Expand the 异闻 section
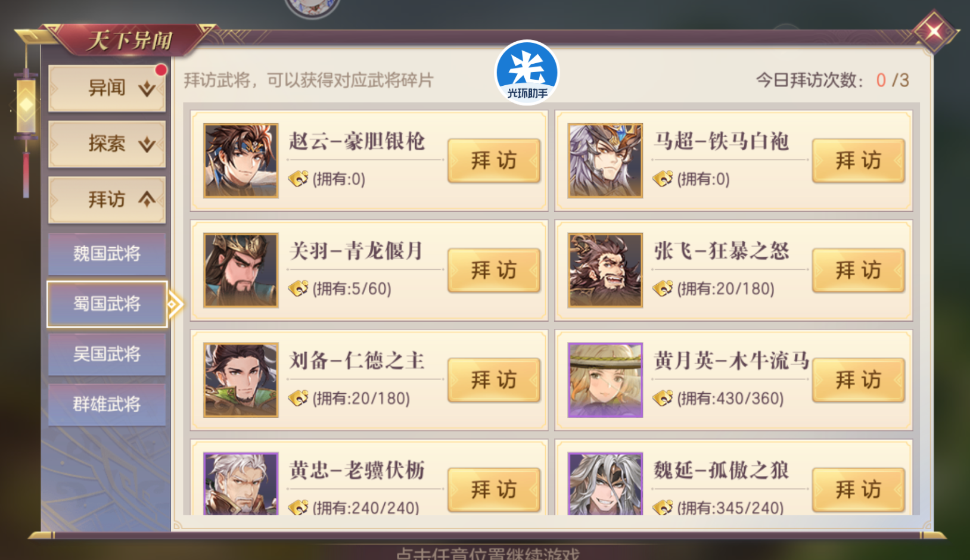Screen dimensions: 970x560 coord(107,88)
